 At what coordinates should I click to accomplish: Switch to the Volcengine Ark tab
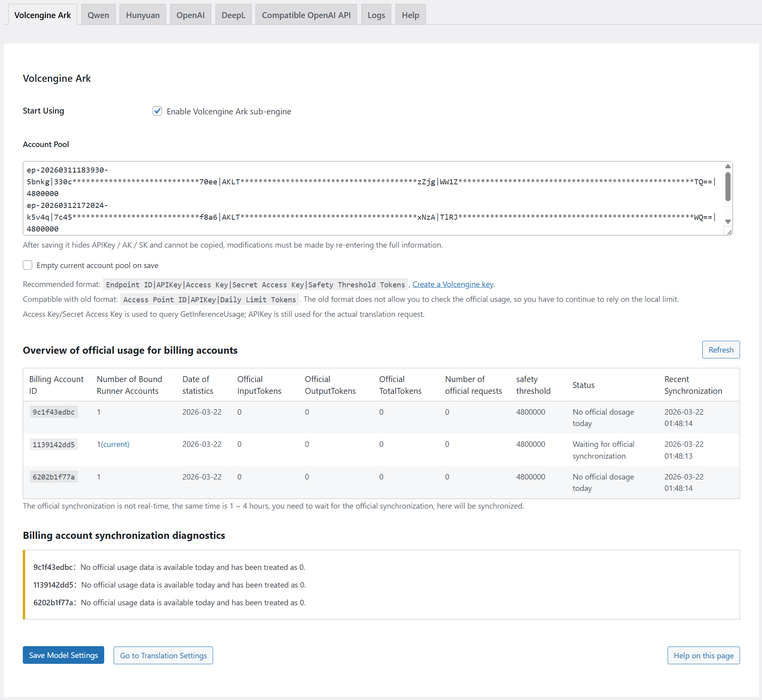42,15
